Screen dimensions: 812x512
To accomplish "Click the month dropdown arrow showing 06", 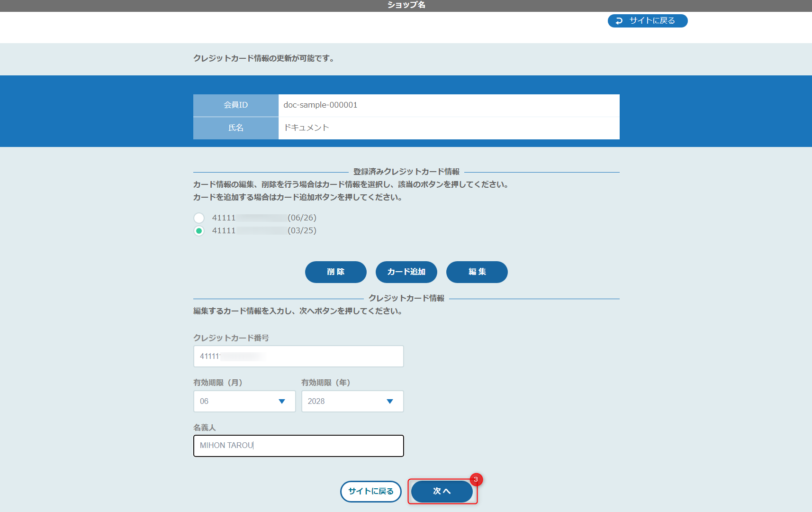I will [283, 401].
